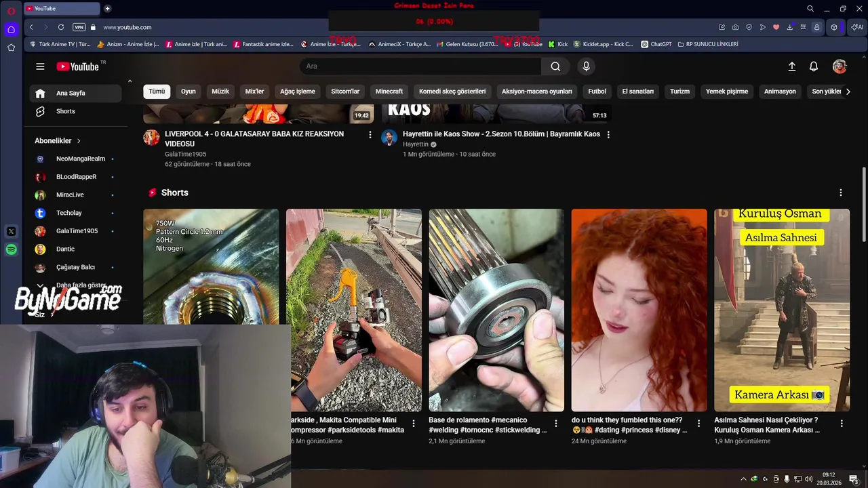Image resolution: width=868 pixels, height=488 pixels.
Task: Open options for Makita compressor short
Action: [x=414, y=423]
